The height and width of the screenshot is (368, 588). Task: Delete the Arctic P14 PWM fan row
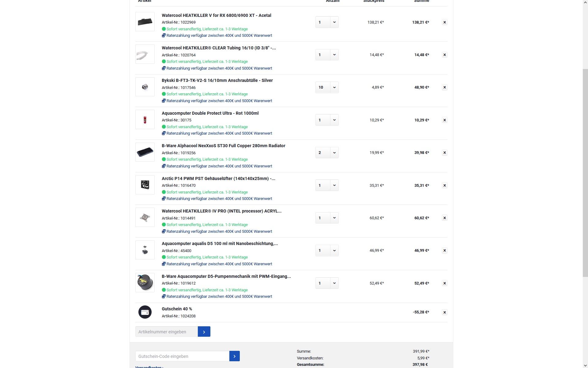coord(444,186)
